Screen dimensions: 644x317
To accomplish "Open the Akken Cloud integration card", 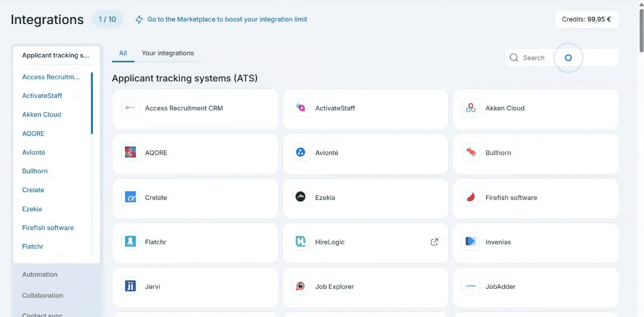I will coord(536,108).
